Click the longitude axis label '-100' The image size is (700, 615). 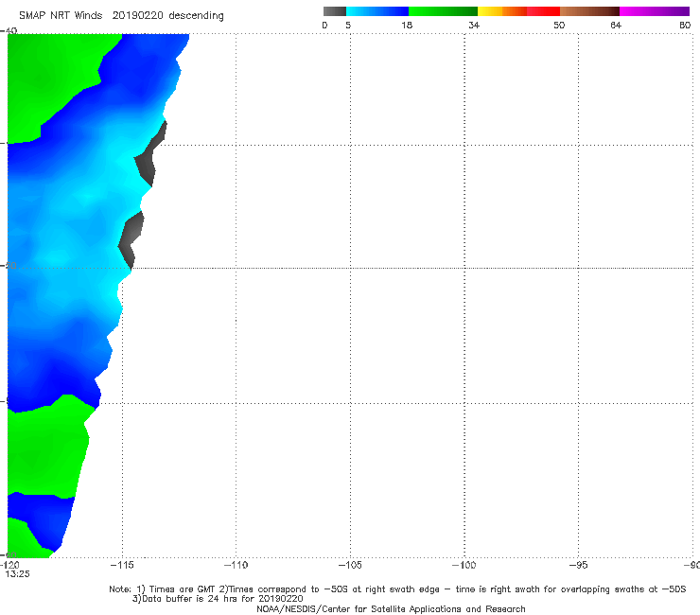[464, 565]
